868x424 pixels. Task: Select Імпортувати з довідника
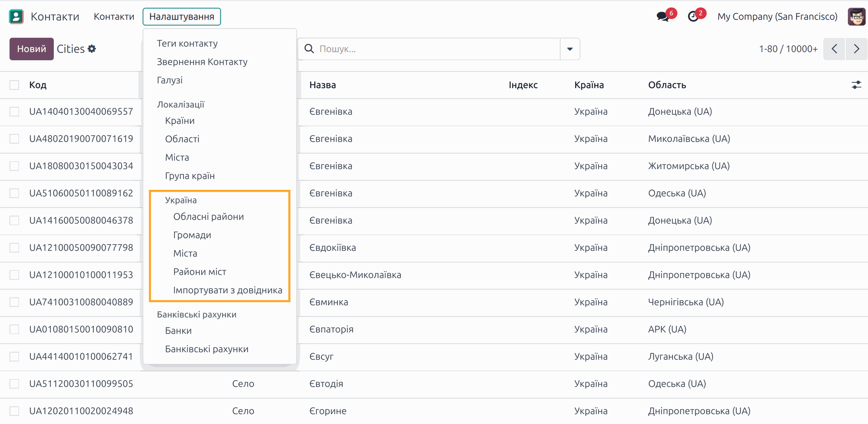(227, 290)
